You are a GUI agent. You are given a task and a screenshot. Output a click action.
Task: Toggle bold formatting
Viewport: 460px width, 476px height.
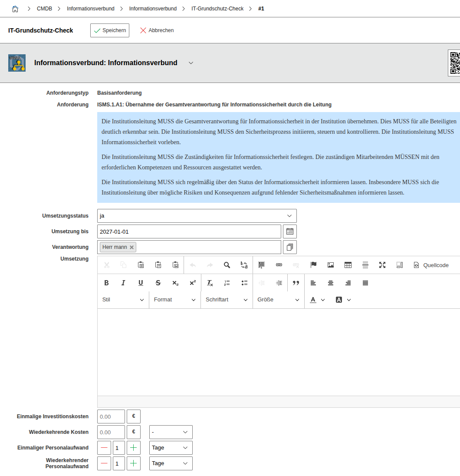coord(106,283)
